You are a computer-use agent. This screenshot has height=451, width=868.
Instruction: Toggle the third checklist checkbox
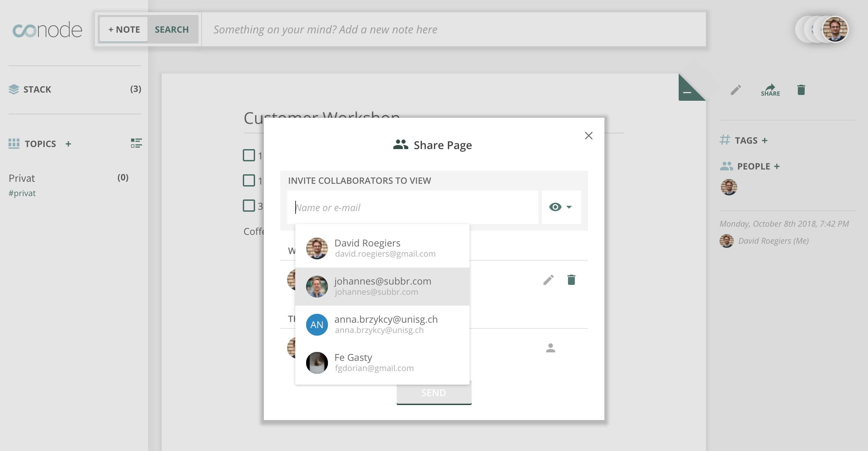tap(249, 206)
